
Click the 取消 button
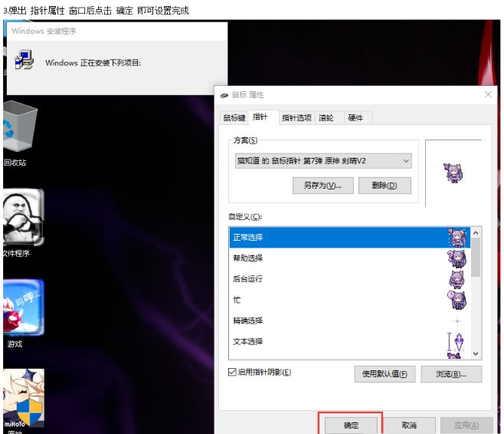(x=409, y=426)
